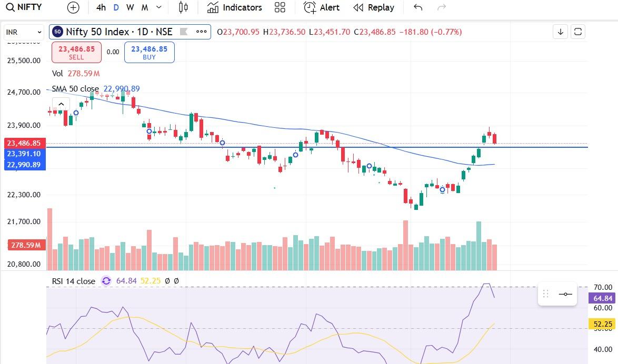This screenshot has width=618, height=364.
Task: Select the W weekly timeframe
Action: tap(130, 7)
